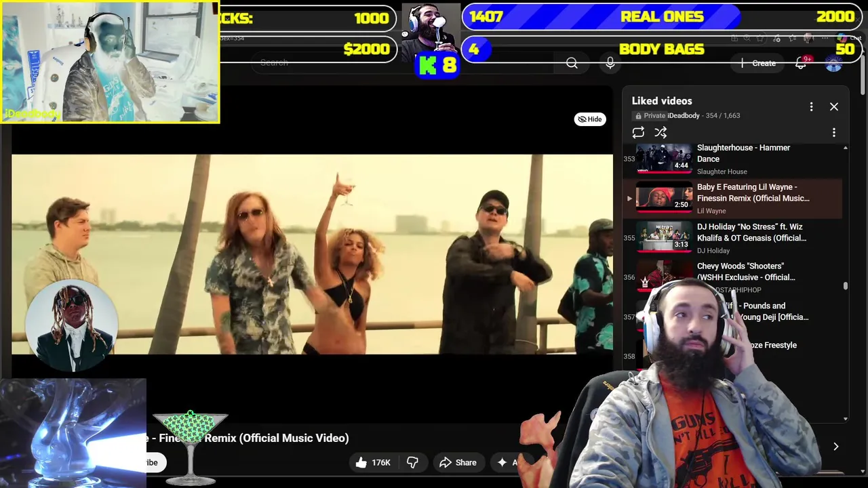Select Baby E Finessin Remix playlist entry
The width and height of the screenshot is (868, 488).
(x=732, y=199)
